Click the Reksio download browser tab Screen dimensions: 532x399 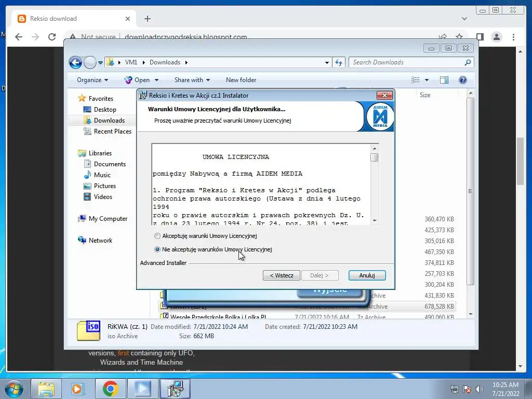[74, 19]
